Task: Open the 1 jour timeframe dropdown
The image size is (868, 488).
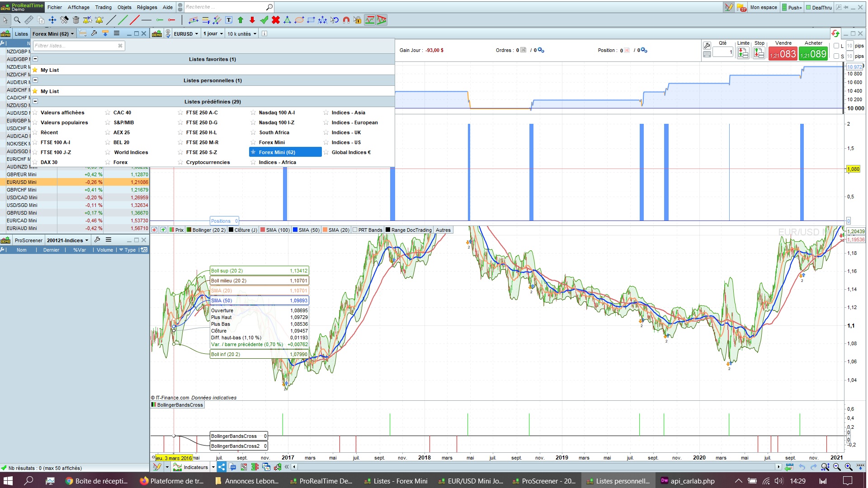Action: tap(213, 34)
